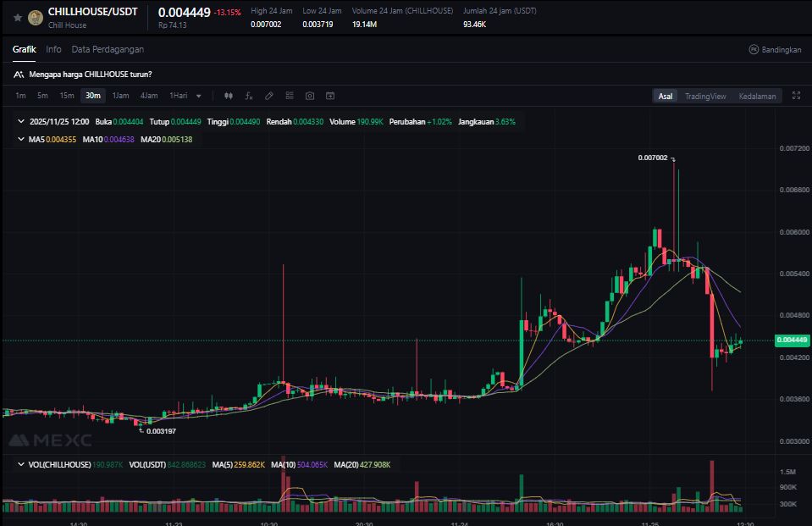Click the Bandingkan compare button
812x526 pixels.
[775, 50]
